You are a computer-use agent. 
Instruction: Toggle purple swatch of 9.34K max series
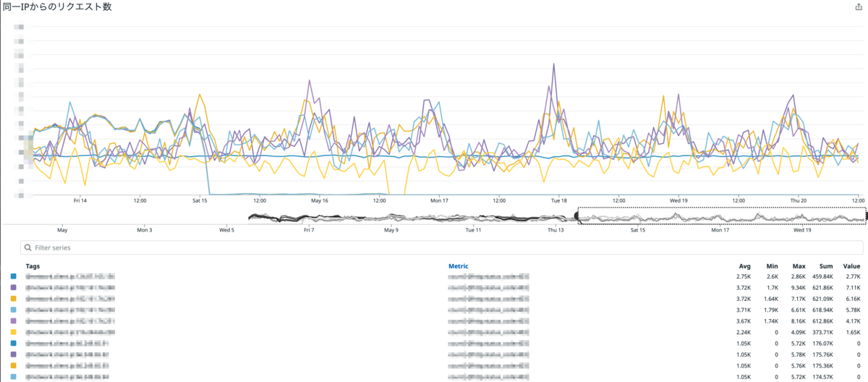(13, 287)
